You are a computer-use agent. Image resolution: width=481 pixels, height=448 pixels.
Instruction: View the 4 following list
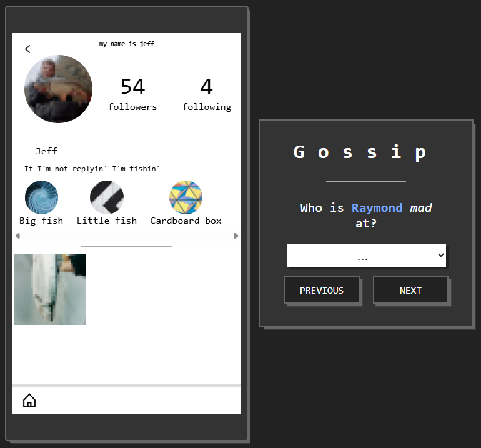(207, 94)
